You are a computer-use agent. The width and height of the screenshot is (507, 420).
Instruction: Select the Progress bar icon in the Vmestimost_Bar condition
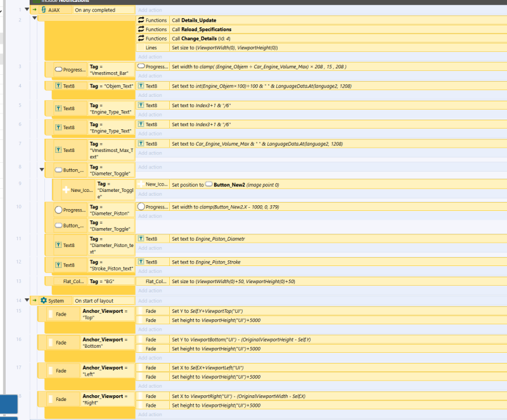58,69
